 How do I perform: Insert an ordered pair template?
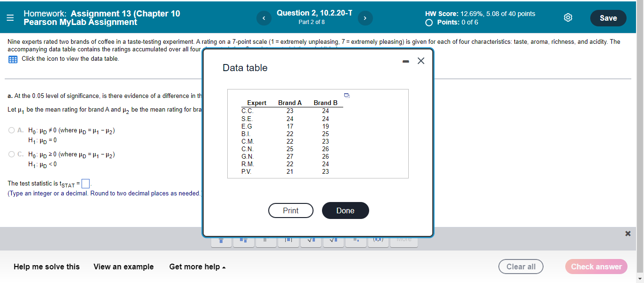tap(378, 240)
